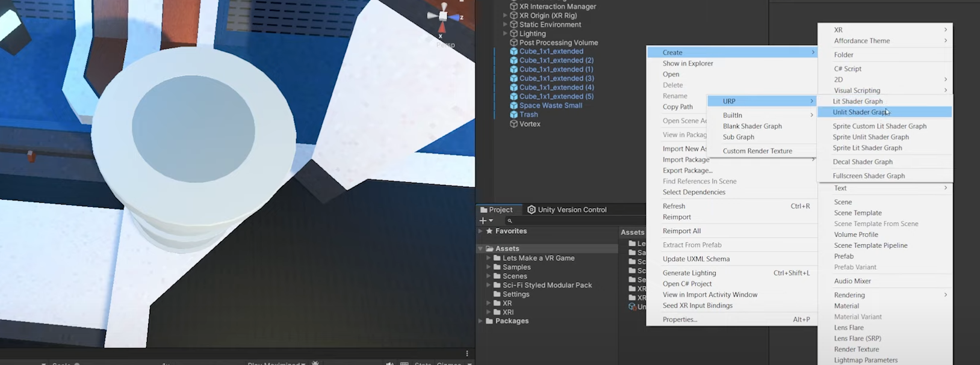Open the URP submenu
980x365 pixels.
click(762, 101)
